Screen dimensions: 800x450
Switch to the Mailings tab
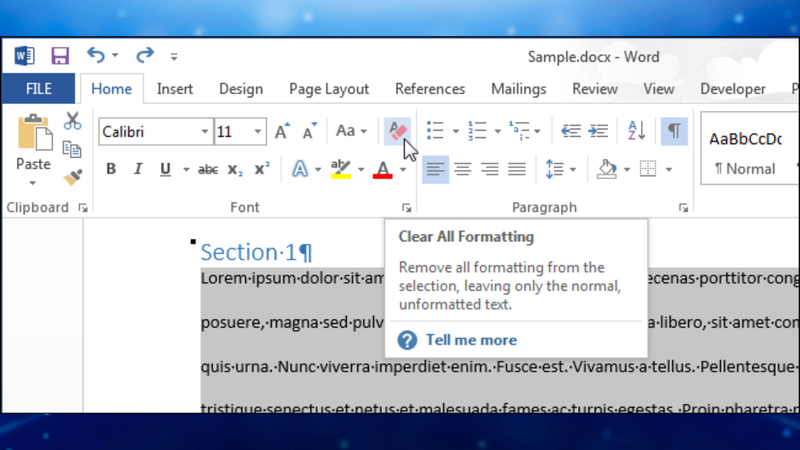pyautogui.click(x=518, y=89)
